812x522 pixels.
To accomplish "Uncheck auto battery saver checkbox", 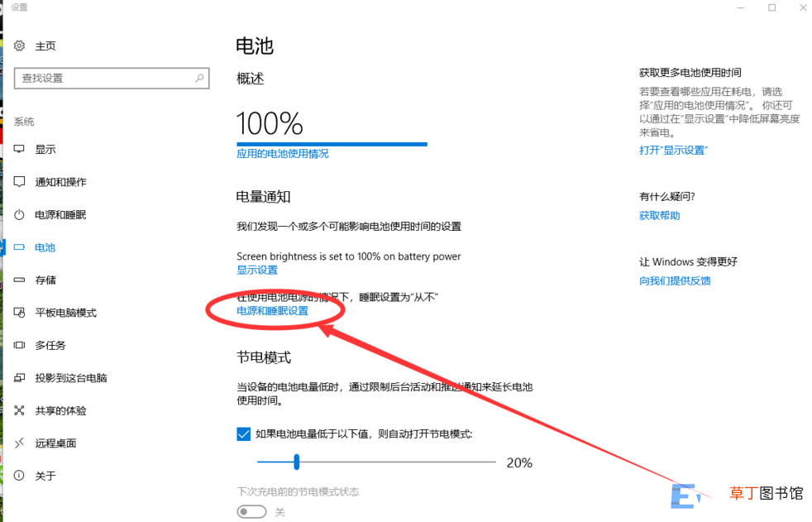I will pyautogui.click(x=243, y=434).
